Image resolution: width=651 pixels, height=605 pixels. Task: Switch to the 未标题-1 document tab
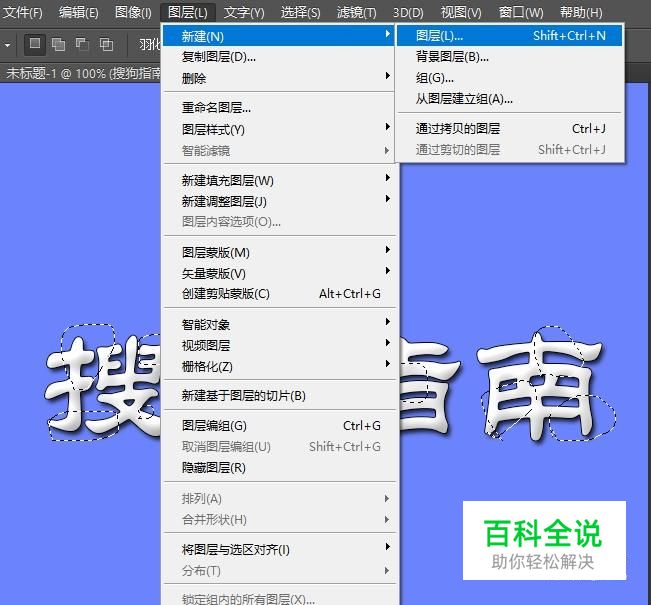(82, 73)
